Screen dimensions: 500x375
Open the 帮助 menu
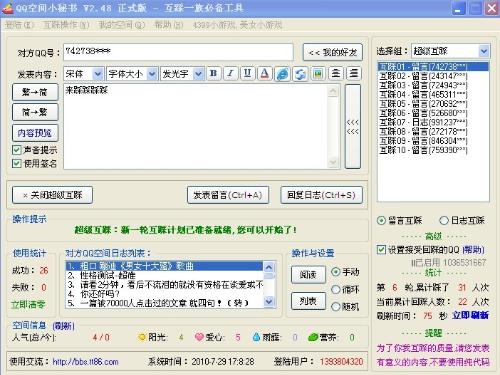169,25
